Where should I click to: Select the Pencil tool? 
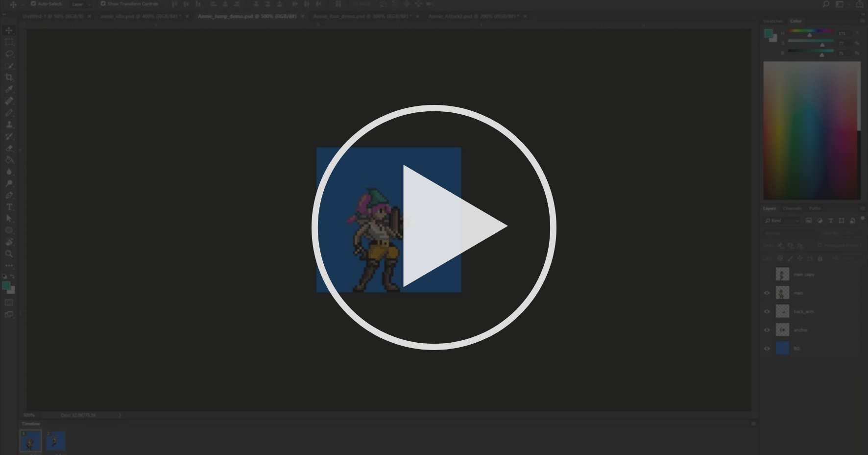(9, 113)
